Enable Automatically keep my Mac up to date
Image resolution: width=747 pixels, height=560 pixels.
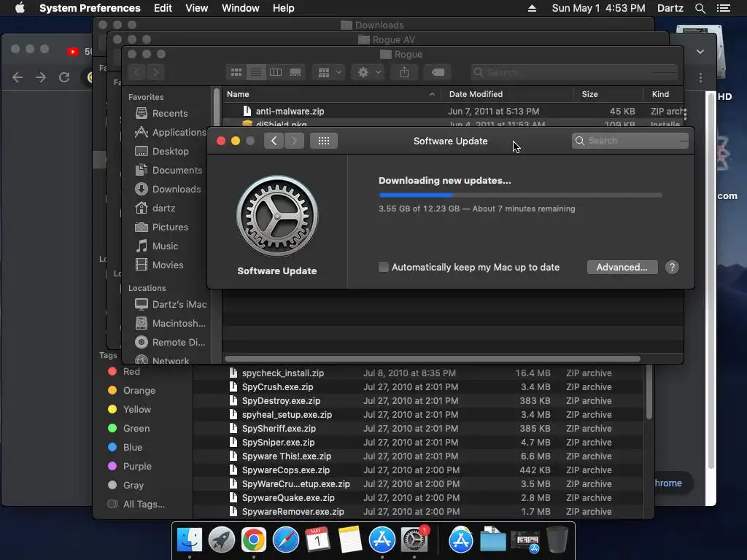point(384,267)
